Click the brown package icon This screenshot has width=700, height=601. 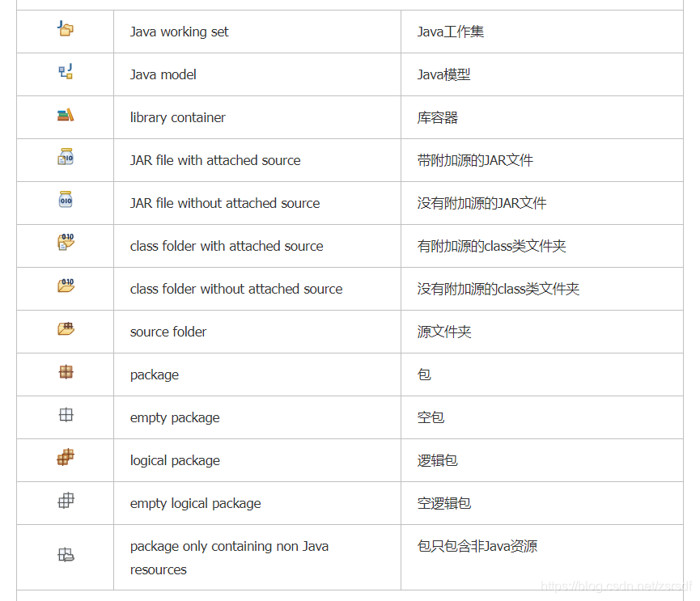pyautogui.click(x=66, y=371)
